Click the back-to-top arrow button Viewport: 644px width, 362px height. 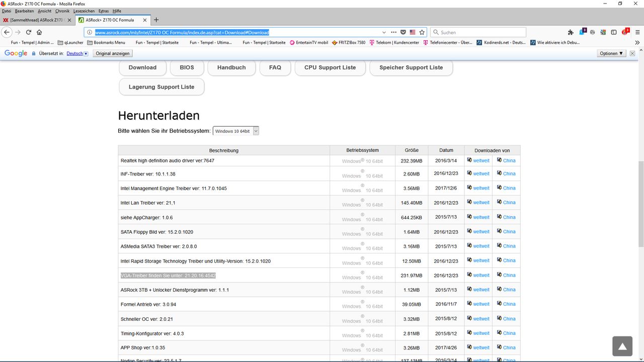(622, 346)
